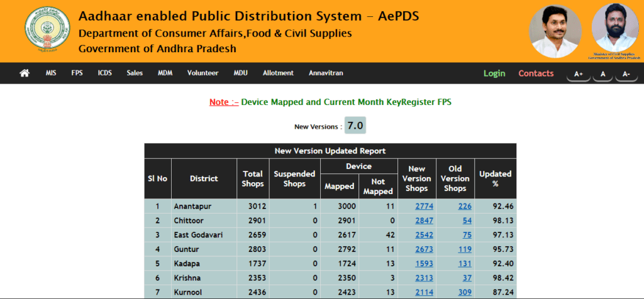Click the New Version Shops column header
The height and width of the screenshot is (299, 644).
(416, 178)
